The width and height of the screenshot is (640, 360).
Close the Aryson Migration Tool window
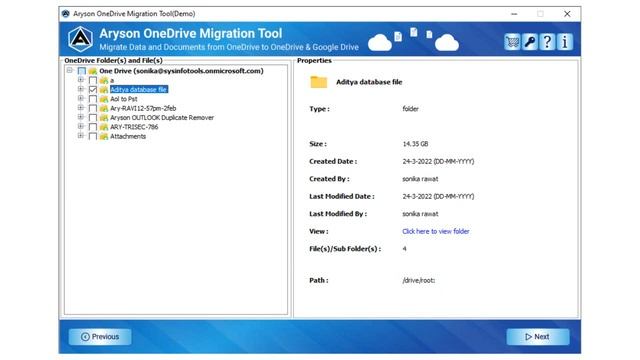[x=567, y=14]
